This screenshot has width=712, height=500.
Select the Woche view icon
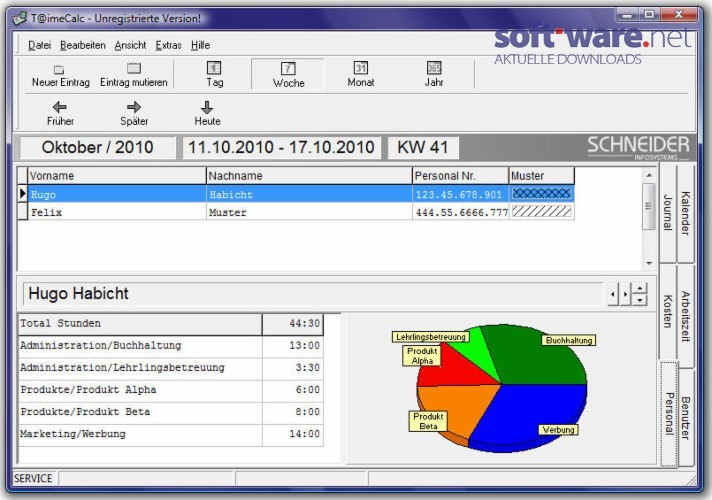click(288, 69)
